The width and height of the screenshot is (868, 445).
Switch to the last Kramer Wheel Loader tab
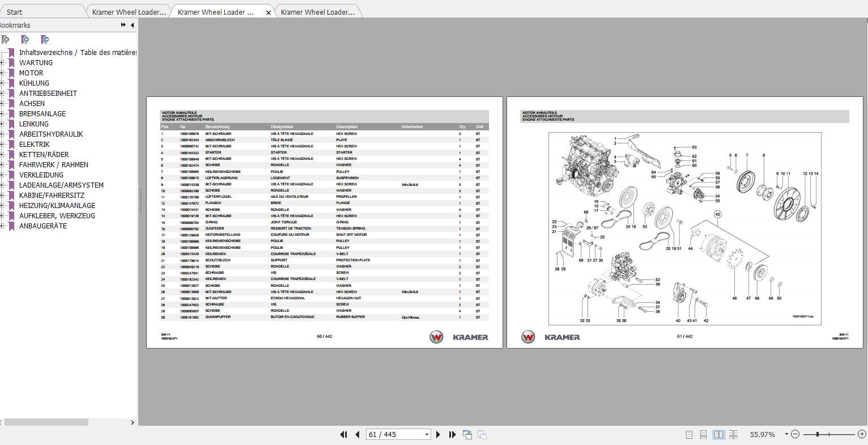318,12
